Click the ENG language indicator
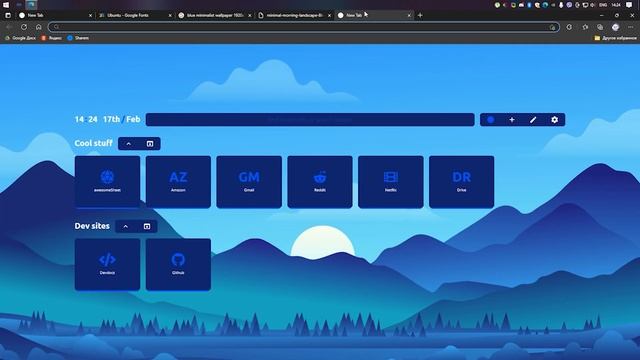Image resolution: width=640 pixels, height=360 pixels. click(x=603, y=5)
